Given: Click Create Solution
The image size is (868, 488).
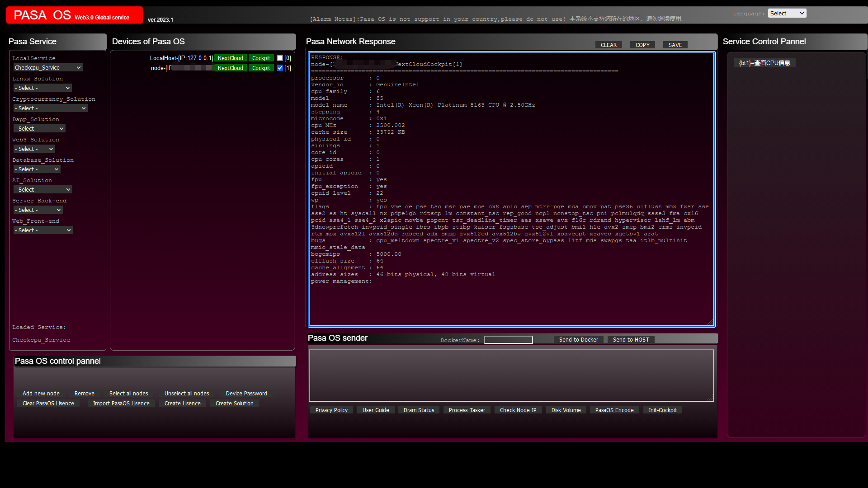Looking at the screenshot, I should (235, 403).
